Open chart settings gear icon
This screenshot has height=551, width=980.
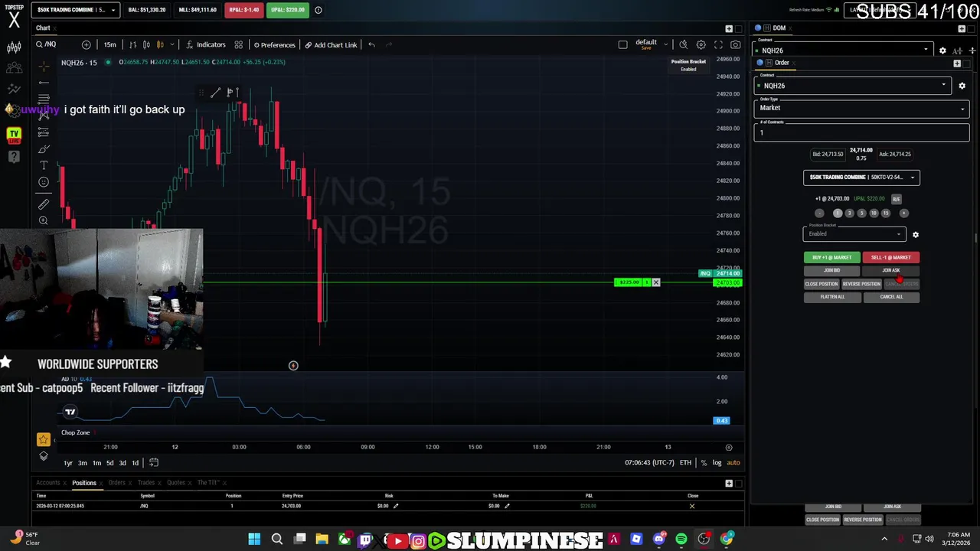pyautogui.click(x=701, y=44)
